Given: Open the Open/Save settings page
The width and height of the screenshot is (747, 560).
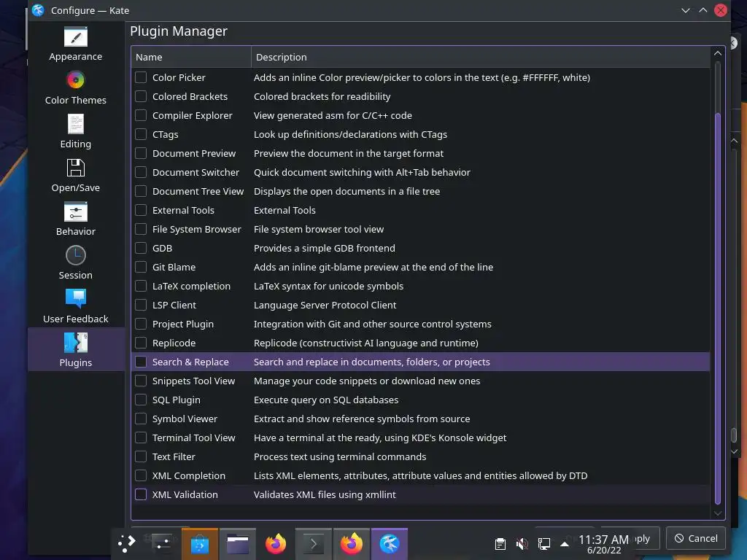Looking at the screenshot, I should (76, 175).
